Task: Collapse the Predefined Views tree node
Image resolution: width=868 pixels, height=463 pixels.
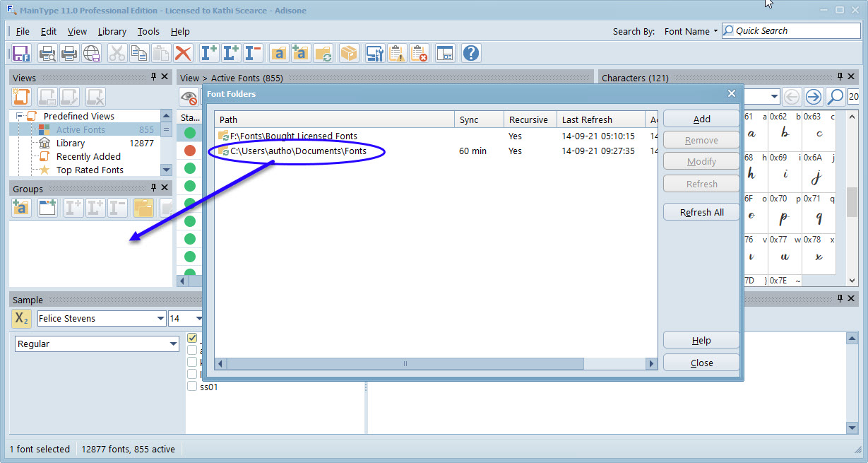Action: [x=20, y=116]
